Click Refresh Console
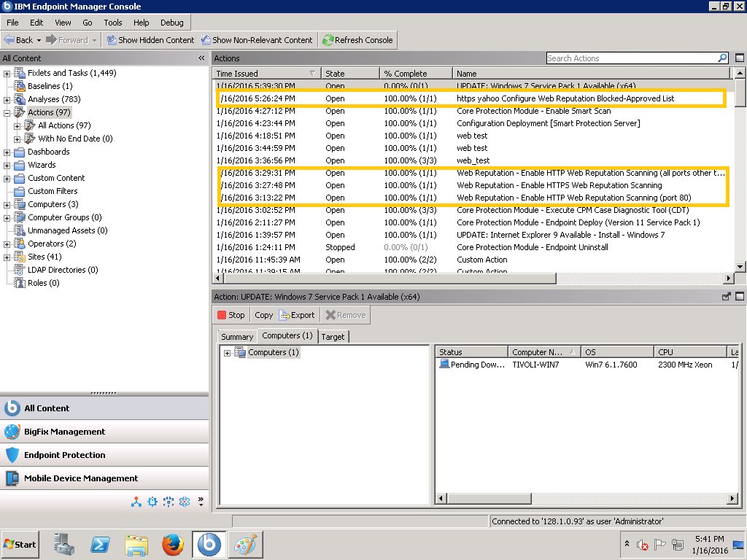The image size is (747, 560). (x=358, y=40)
